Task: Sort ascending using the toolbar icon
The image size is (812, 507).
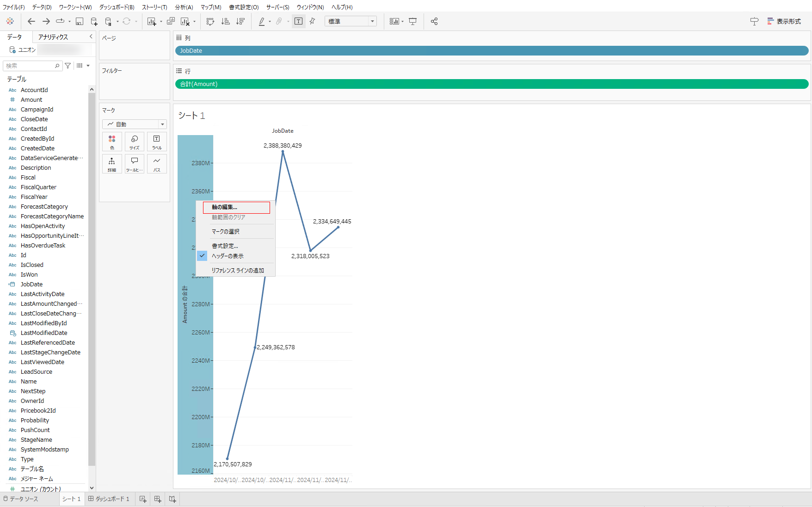Action: click(x=225, y=21)
